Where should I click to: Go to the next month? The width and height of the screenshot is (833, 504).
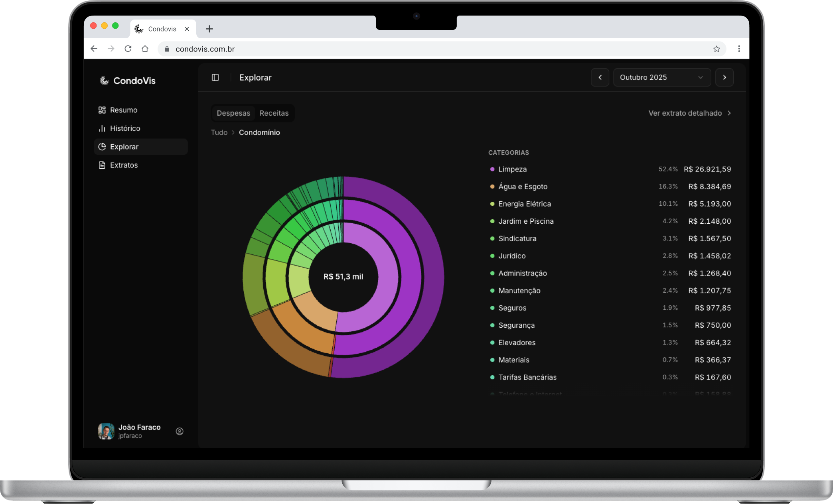[724, 77]
